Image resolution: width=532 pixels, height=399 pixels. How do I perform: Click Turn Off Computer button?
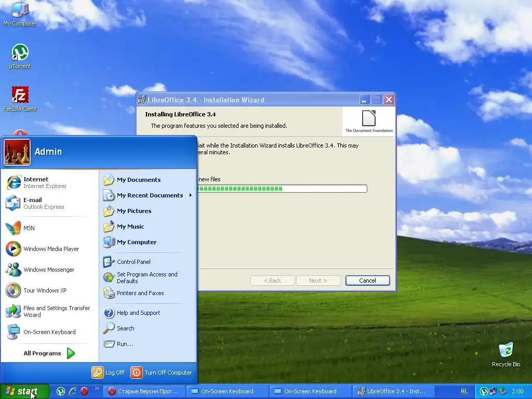(x=161, y=372)
